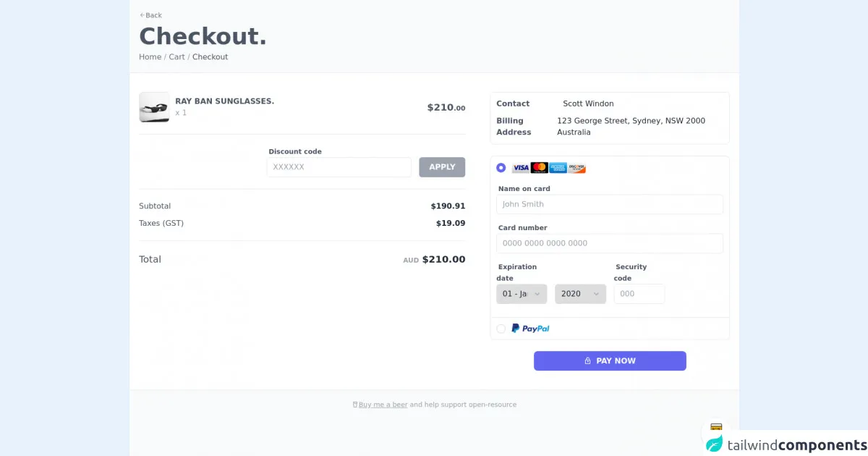Screen dimensions: 868x456
Task: Open the expiration year 2020 dropdown
Action: click(x=580, y=294)
